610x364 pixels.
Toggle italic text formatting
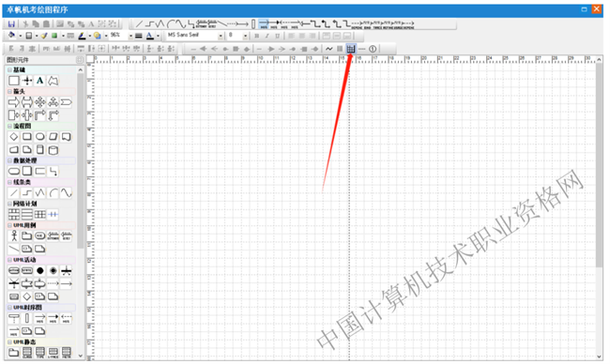coord(267,36)
